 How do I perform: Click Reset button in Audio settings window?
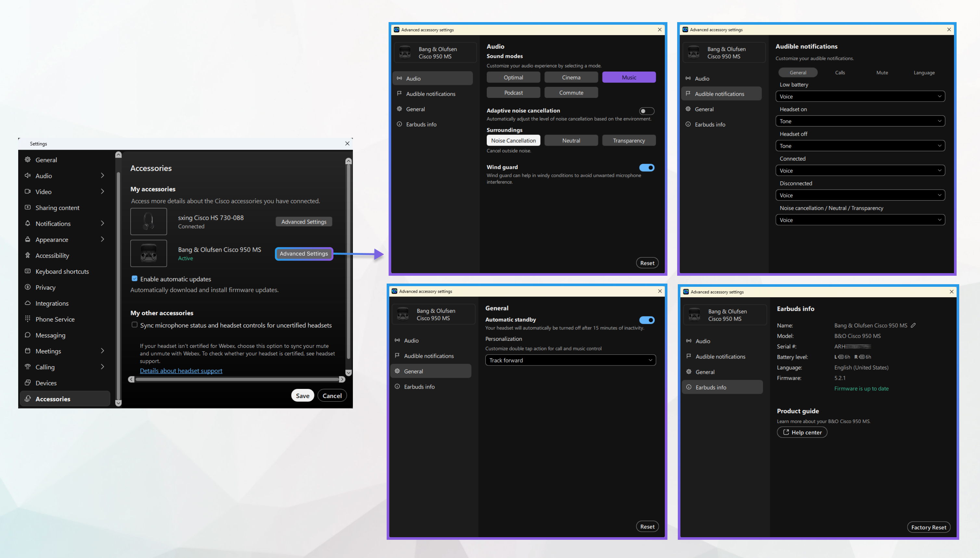[647, 263]
